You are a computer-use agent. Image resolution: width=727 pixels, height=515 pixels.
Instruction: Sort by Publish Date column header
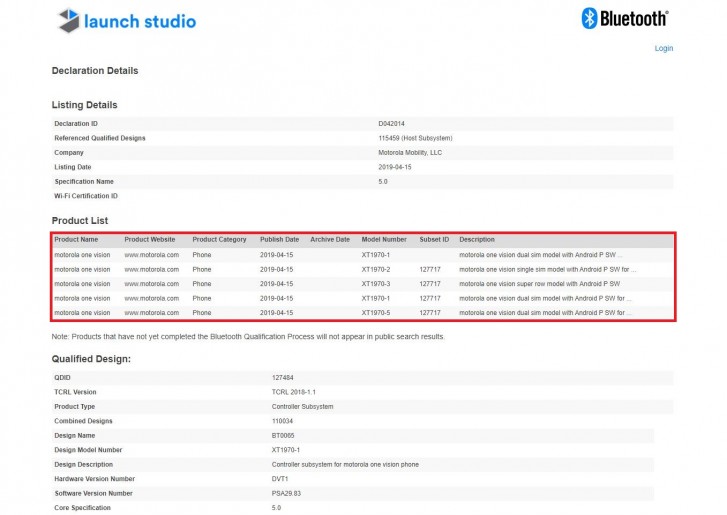point(279,240)
